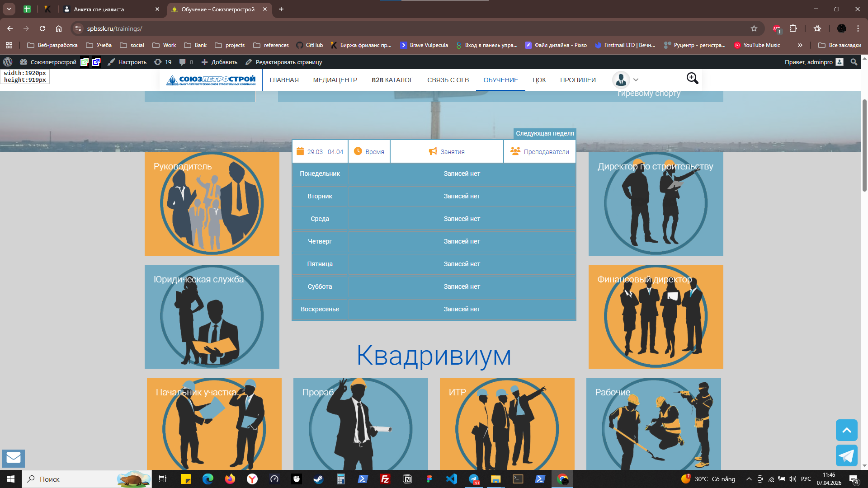Open Visual Studio Code from taskbar
Image resolution: width=868 pixels, height=488 pixels.
coord(451,479)
